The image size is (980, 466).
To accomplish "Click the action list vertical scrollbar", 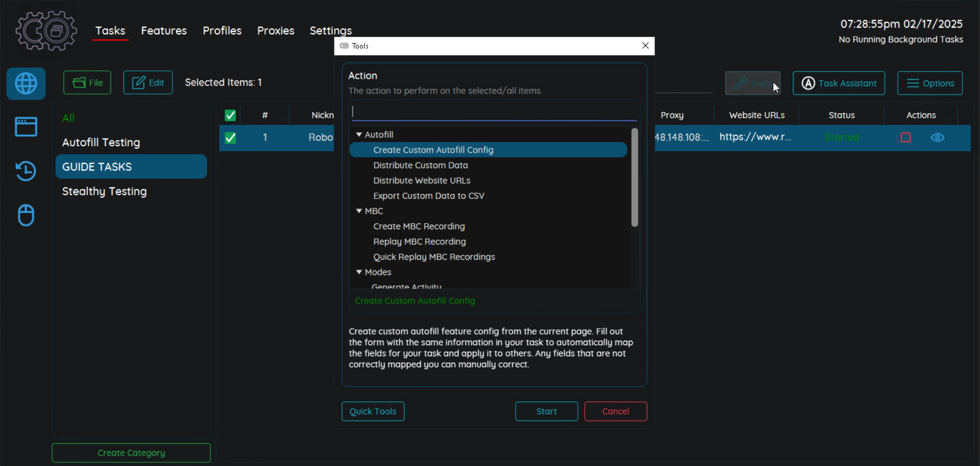I will pos(634,177).
